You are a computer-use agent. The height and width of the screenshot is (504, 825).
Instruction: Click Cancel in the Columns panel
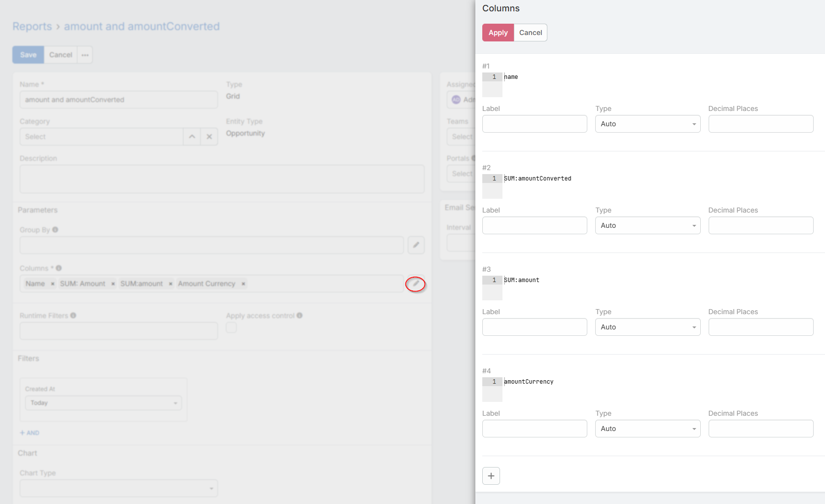530,33
